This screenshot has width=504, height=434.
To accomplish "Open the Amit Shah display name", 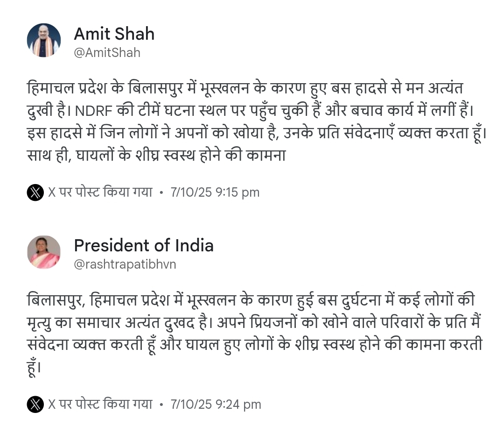I will pyautogui.click(x=114, y=34).
